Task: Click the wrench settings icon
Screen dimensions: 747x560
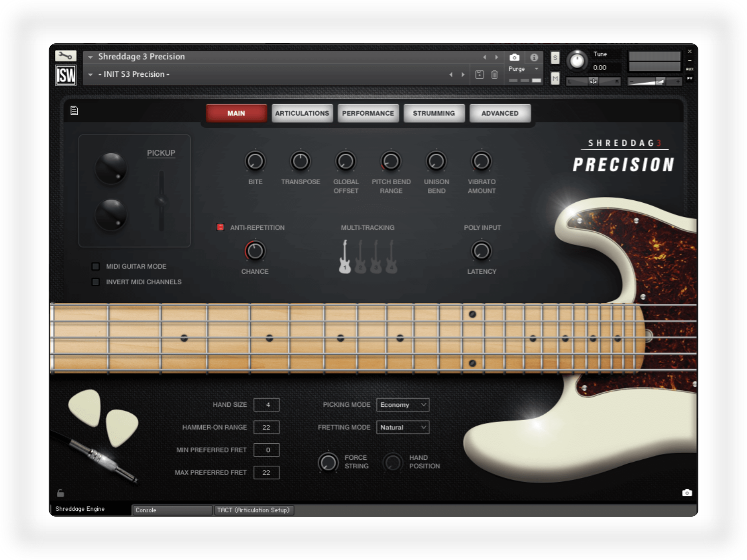Action: [65, 56]
